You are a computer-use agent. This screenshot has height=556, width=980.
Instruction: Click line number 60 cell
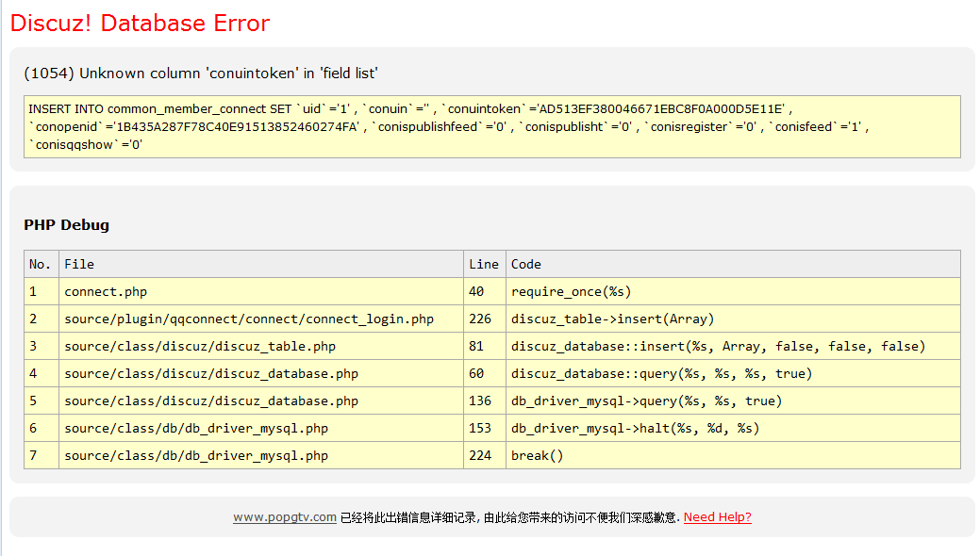pos(485,373)
